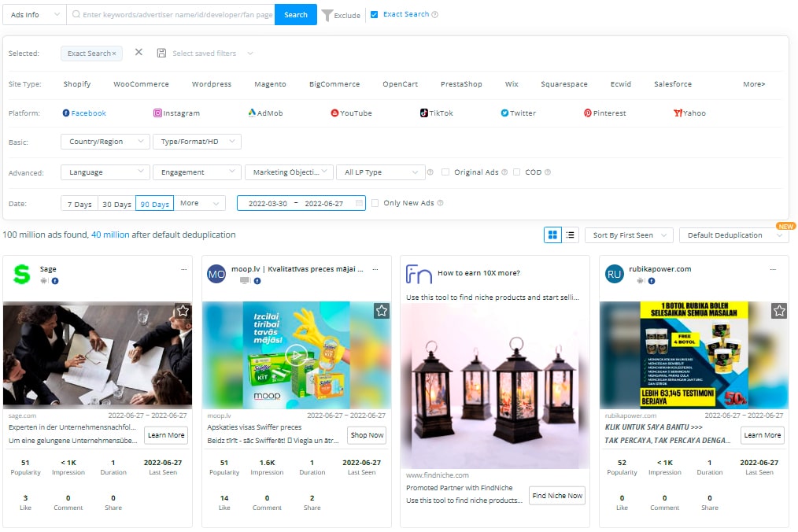Favorite the moop.lv ad star icon
This screenshot has height=532, width=798.
[x=382, y=311]
